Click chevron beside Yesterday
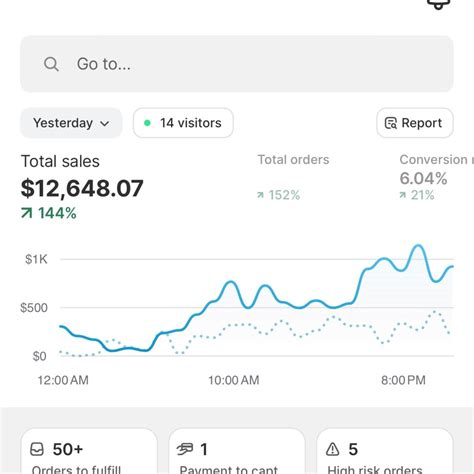The image size is (474, 474). click(x=105, y=124)
